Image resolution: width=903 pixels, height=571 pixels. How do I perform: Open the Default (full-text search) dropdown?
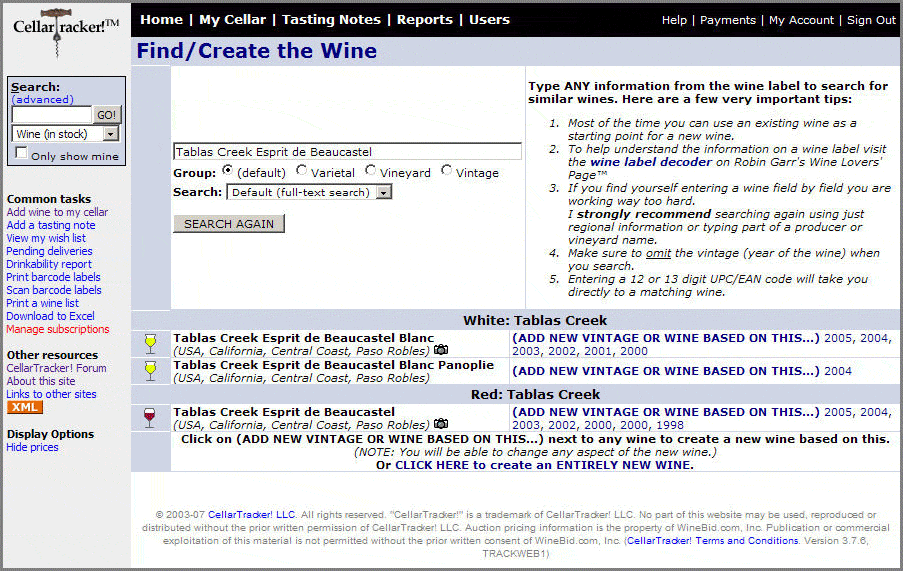[x=309, y=192]
